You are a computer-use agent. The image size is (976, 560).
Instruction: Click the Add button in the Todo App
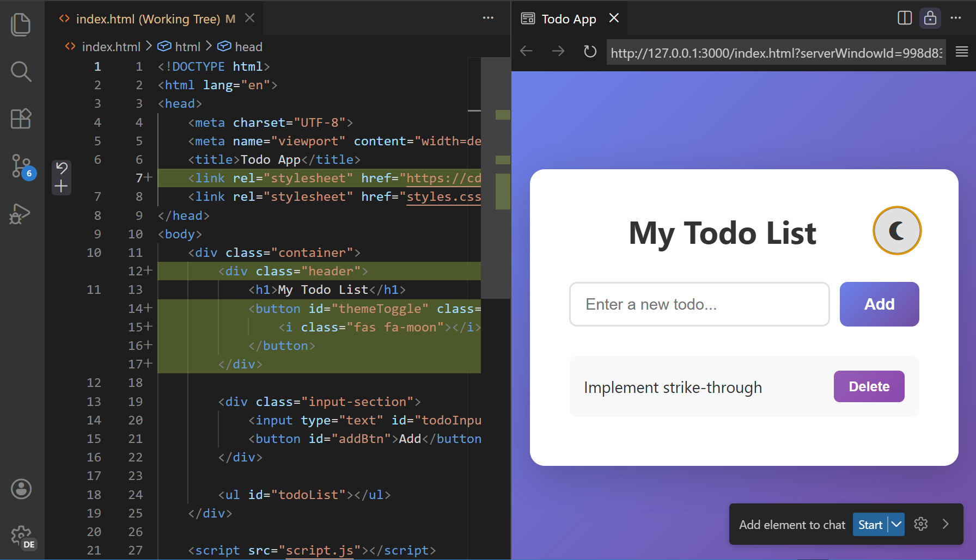[x=879, y=304]
